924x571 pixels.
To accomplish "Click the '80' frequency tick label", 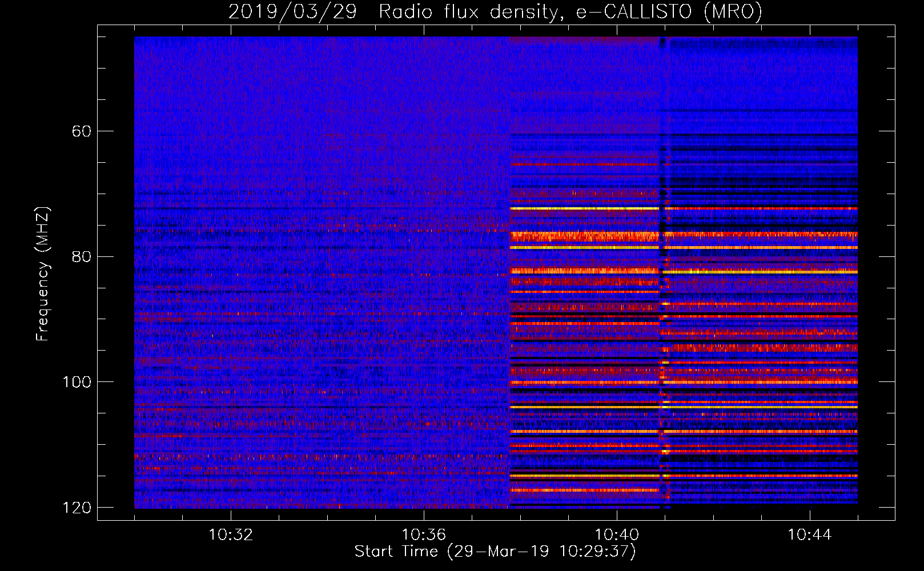I will coord(82,256).
